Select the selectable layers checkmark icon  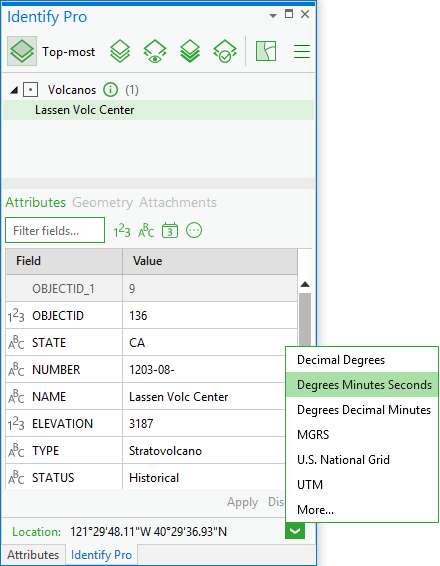[225, 51]
